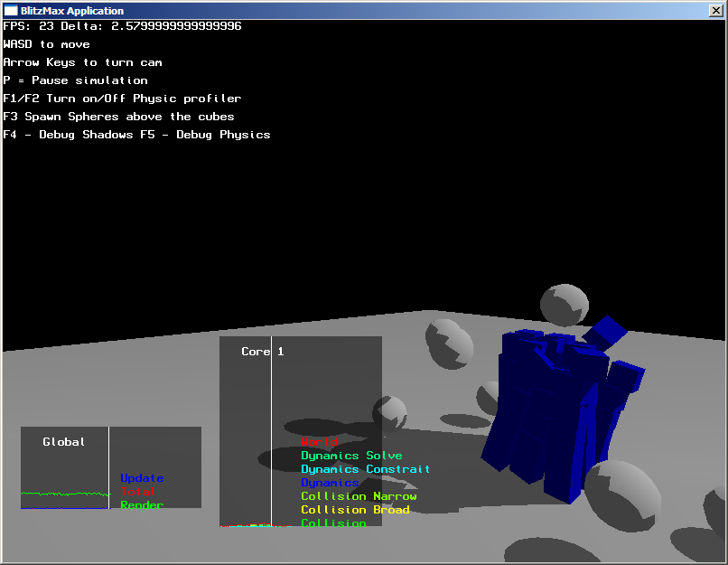Click the Collision Broad legend entry
Image resolution: width=728 pixels, height=565 pixels.
coord(355,510)
